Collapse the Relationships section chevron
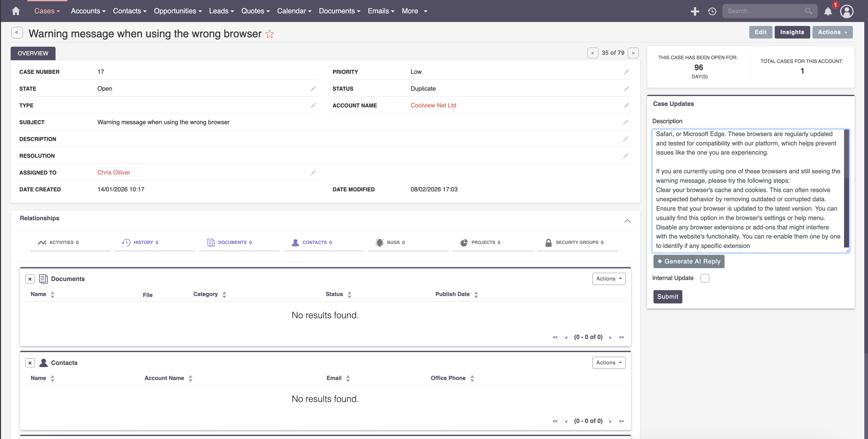This screenshot has height=439, width=868. [x=627, y=221]
